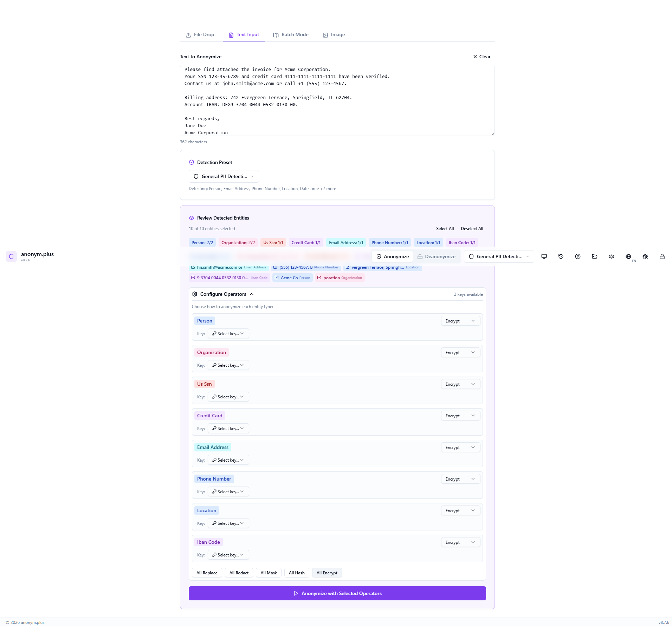The width and height of the screenshot is (672, 626).
Task: Open the help icon in the toolbar
Action: click(x=578, y=256)
